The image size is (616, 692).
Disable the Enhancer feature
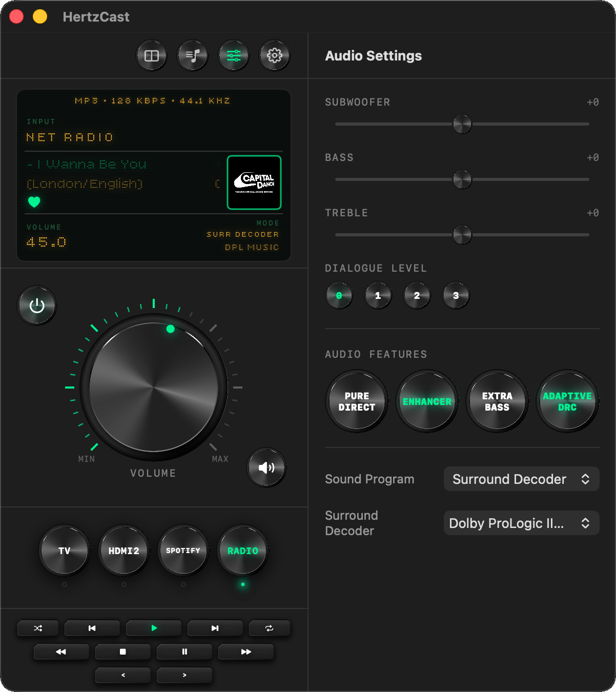(427, 401)
